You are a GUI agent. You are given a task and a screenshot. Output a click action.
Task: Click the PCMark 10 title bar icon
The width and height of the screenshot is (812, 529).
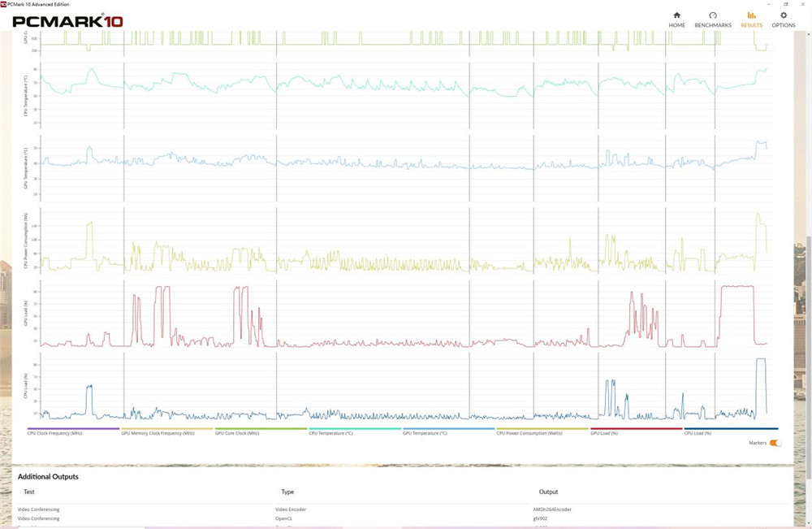[x=3, y=4]
